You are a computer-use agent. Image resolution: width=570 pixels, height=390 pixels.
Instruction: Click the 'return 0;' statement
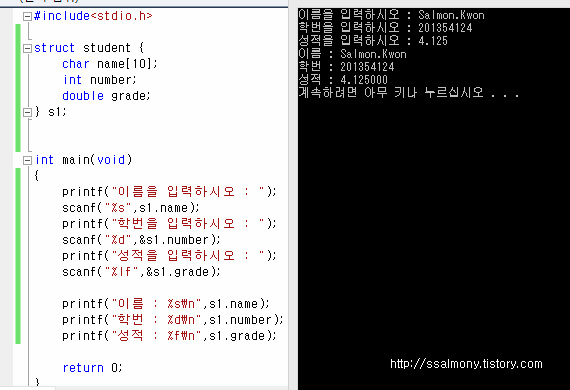[92, 368]
